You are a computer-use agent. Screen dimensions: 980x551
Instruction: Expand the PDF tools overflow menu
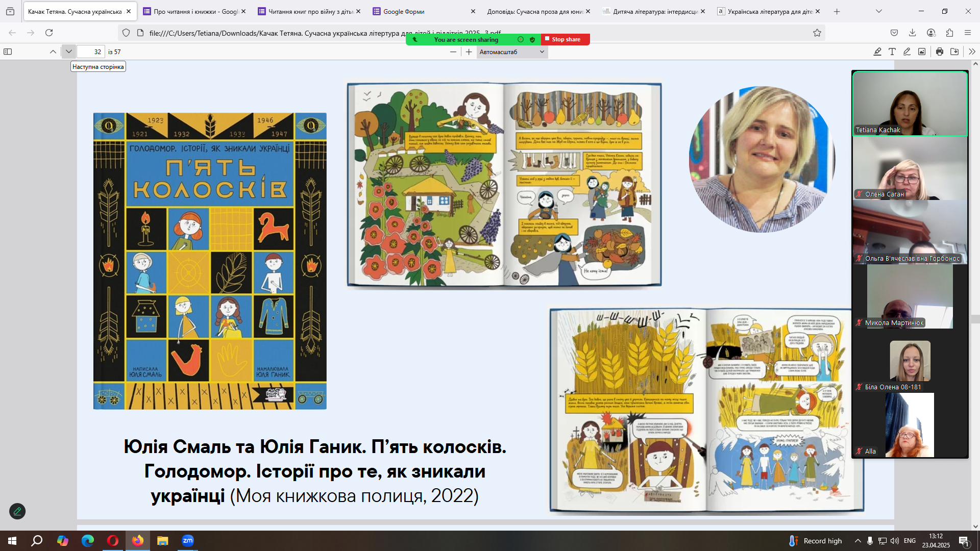[972, 52]
